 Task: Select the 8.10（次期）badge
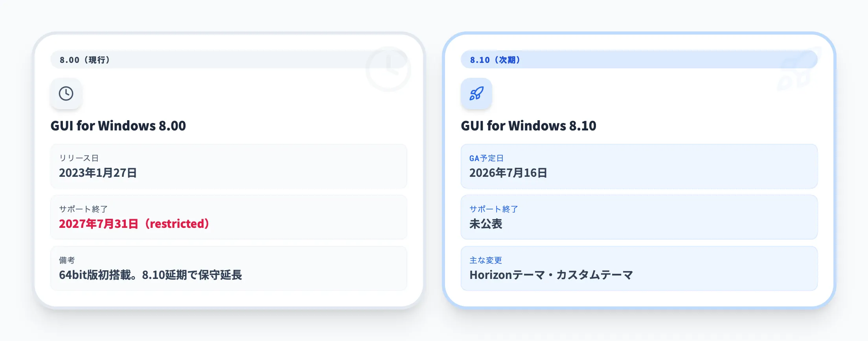pyautogui.click(x=639, y=60)
